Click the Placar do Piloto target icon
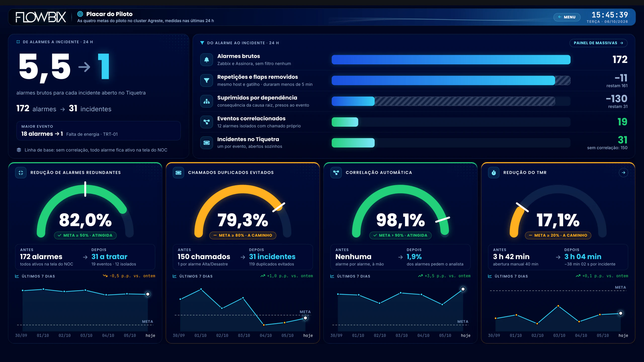 point(80,14)
